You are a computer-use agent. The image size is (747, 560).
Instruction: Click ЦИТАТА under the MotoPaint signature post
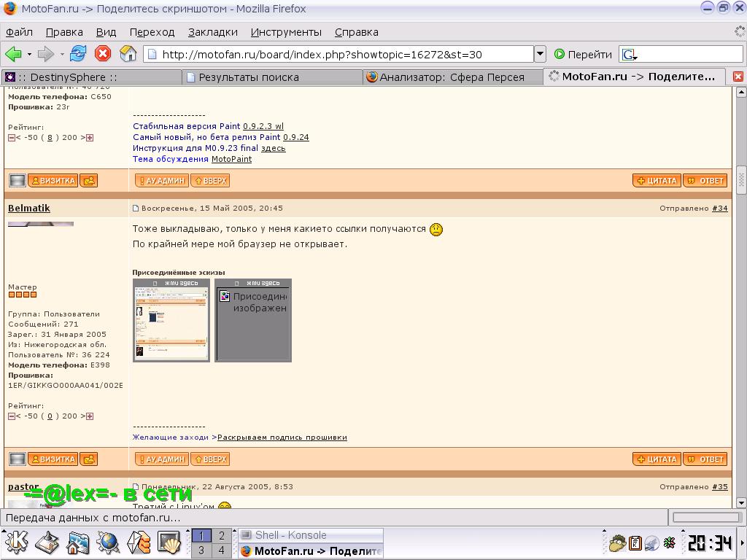coord(657,181)
